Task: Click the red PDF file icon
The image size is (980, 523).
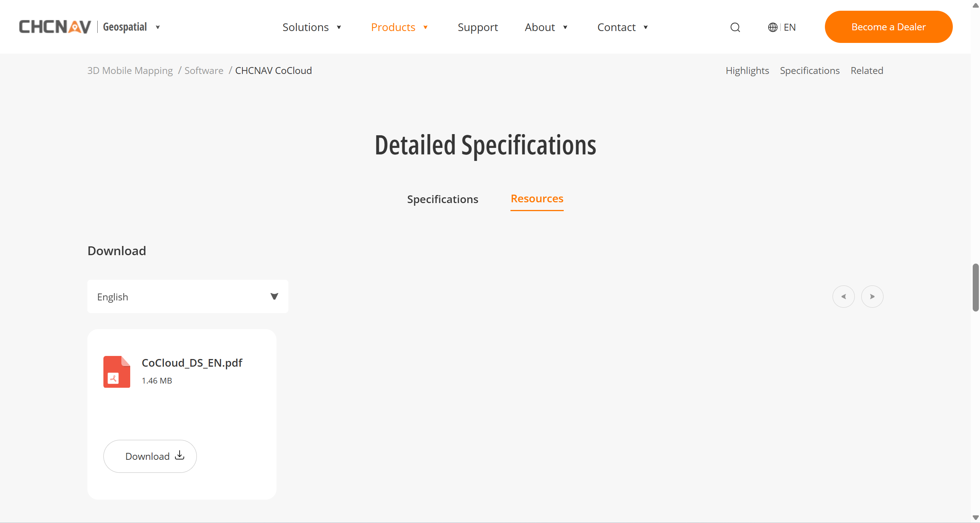Action: click(x=117, y=372)
